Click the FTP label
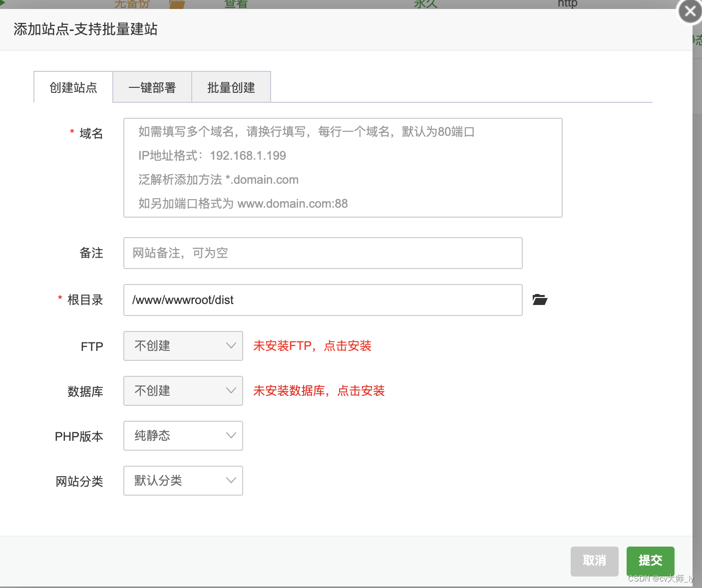 coord(92,346)
